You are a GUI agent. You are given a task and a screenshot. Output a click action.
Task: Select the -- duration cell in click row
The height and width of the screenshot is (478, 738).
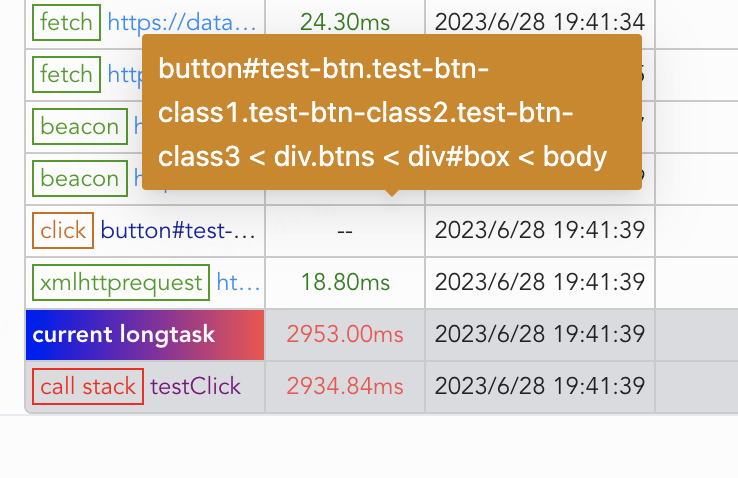[345, 231]
